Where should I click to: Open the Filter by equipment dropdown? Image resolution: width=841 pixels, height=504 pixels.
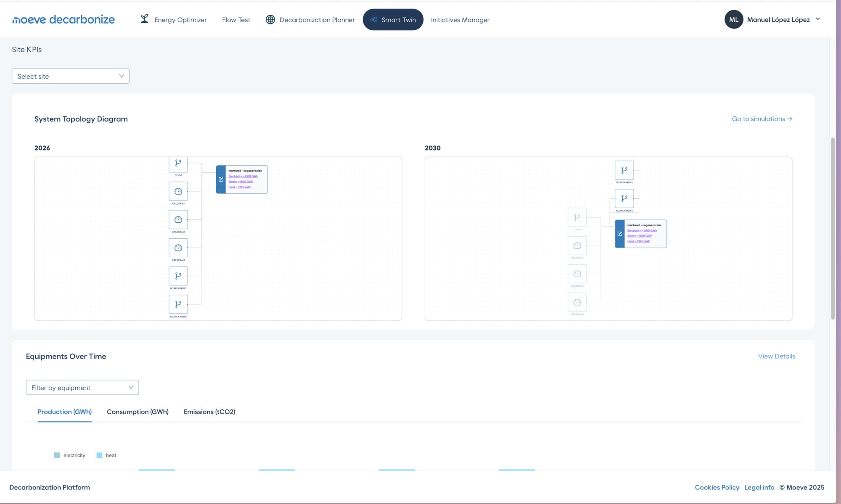pyautogui.click(x=82, y=388)
